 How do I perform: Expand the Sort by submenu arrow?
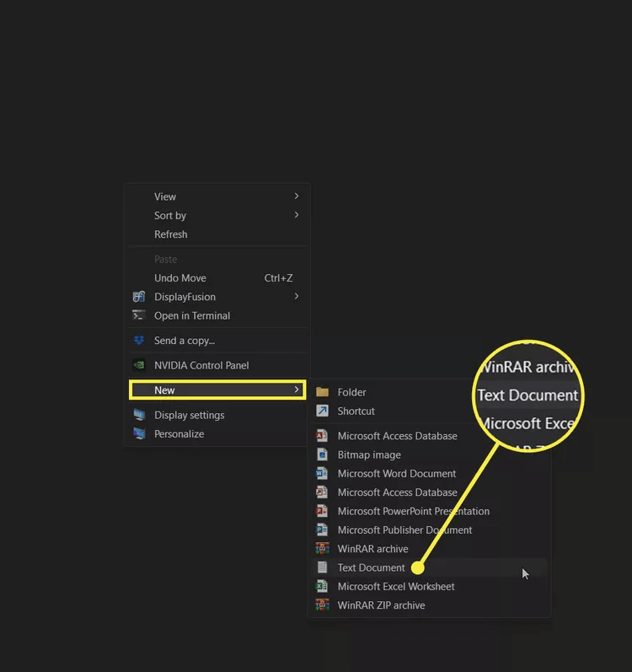pyautogui.click(x=297, y=215)
